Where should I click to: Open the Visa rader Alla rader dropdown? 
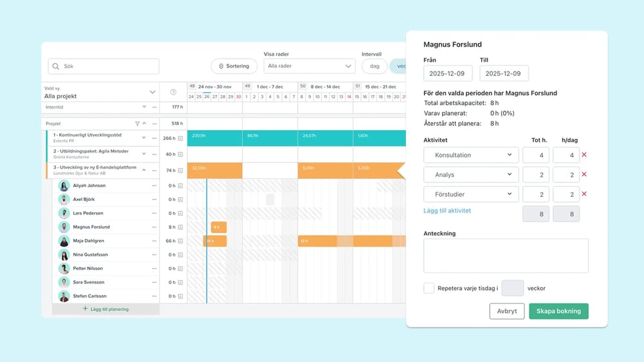(x=309, y=66)
